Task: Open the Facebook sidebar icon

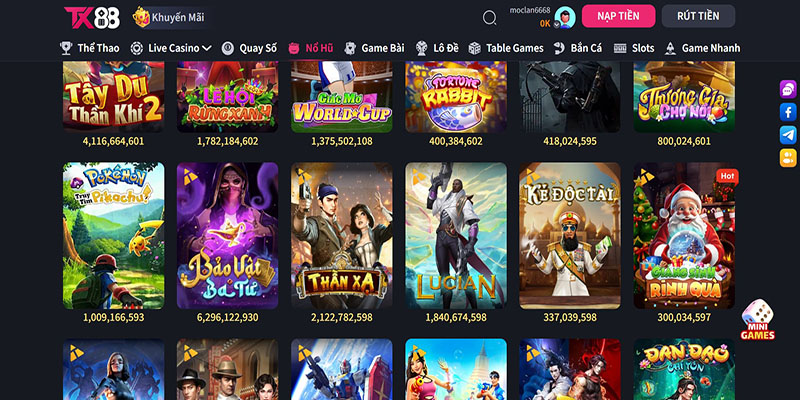Action: (788, 112)
